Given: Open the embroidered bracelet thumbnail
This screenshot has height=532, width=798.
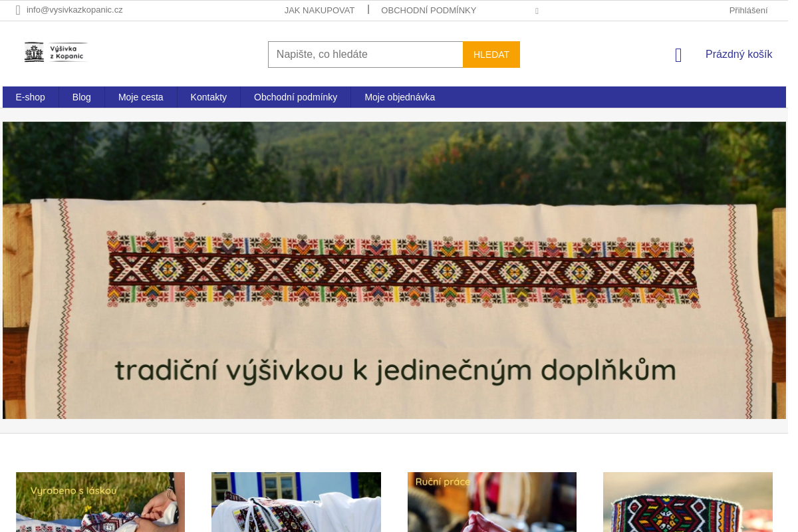Looking at the screenshot, I should point(688,502).
